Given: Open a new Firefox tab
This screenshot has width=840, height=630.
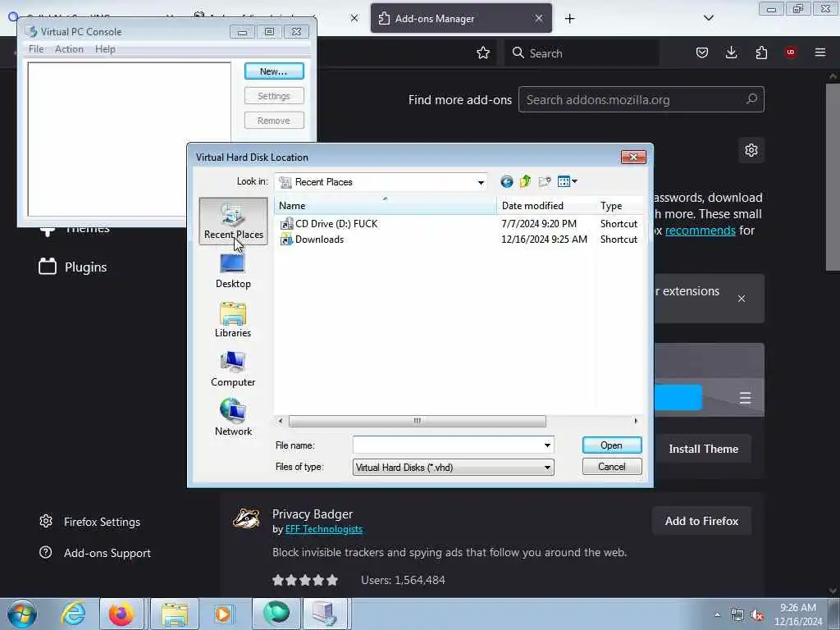Looking at the screenshot, I should [x=569, y=19].
